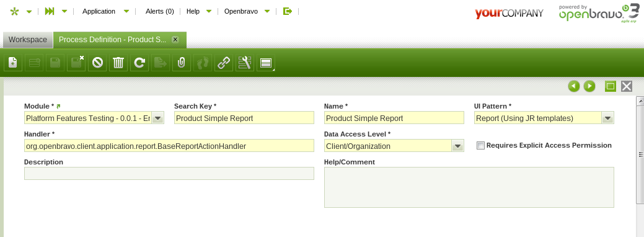The width and height of the screenshot is (644, 237).
Task: Switch to the Workspace tab
Action: point(28,40)
